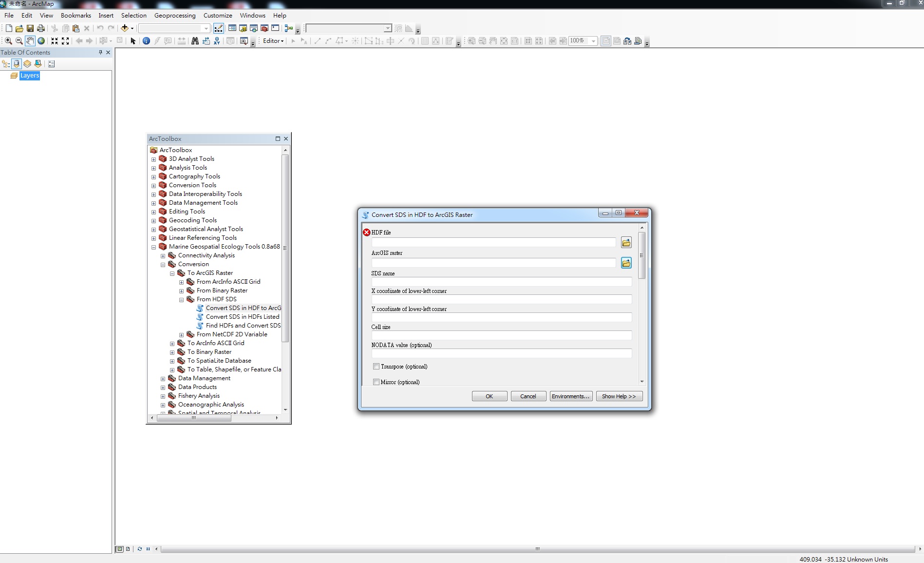Open the Search window icon
This screenshot has height=563, width=924.
pos(254,28)
